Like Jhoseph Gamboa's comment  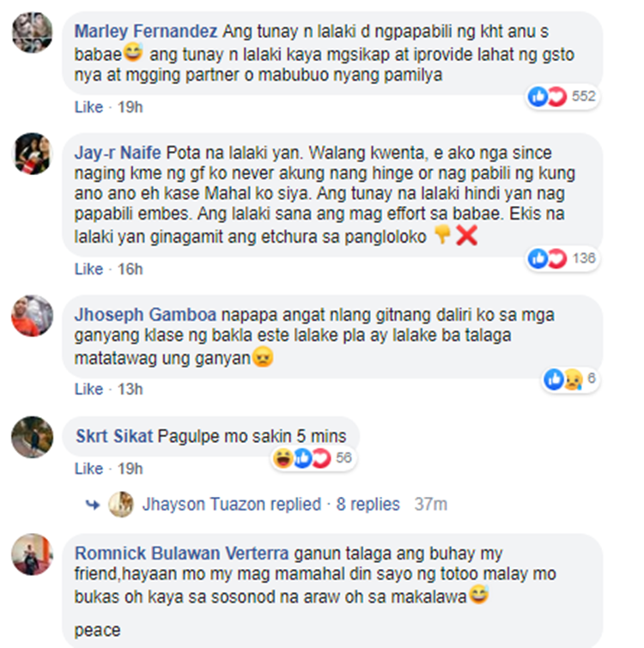(x=88, y=389)
